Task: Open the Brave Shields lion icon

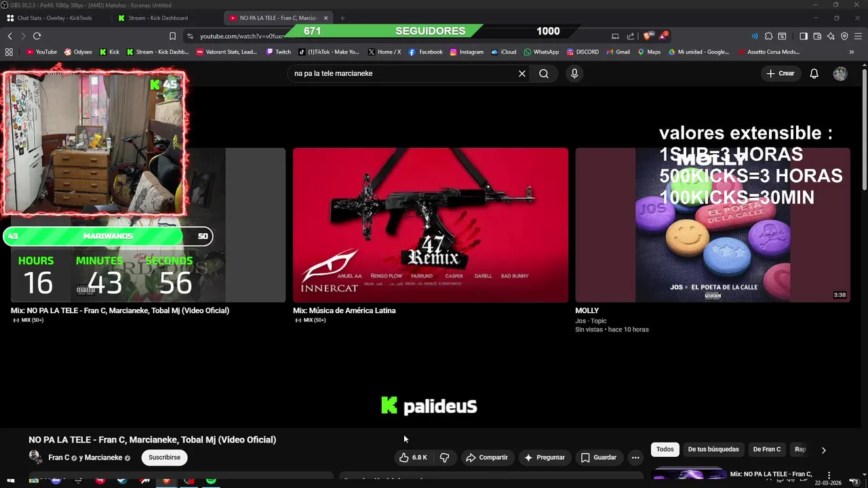Action: pyautogui.click(x=648, y=36)
